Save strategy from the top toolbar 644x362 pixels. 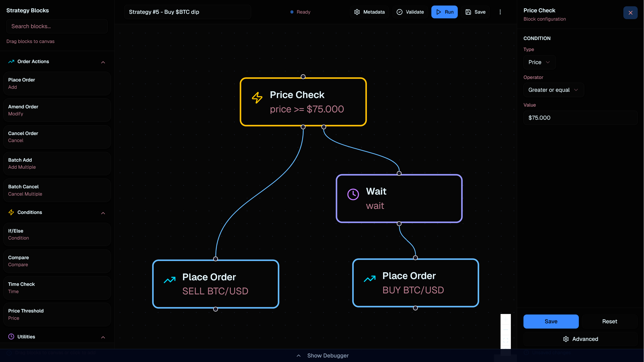pos(475,12)
